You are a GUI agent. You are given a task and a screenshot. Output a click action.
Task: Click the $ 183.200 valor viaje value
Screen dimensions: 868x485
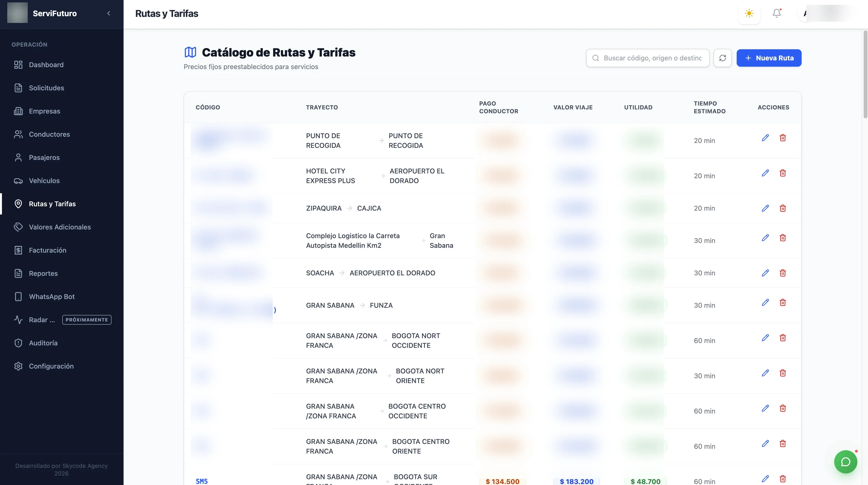[x=576, y=481]
